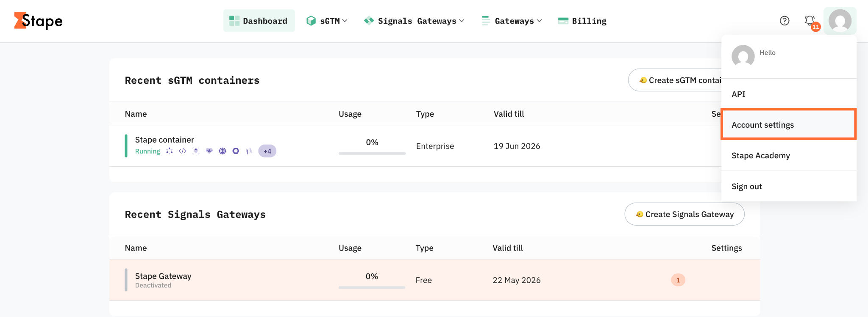868x317 pixels.
Task: Click the vertical bars icon on Stape container
Action: coord(249,151)
